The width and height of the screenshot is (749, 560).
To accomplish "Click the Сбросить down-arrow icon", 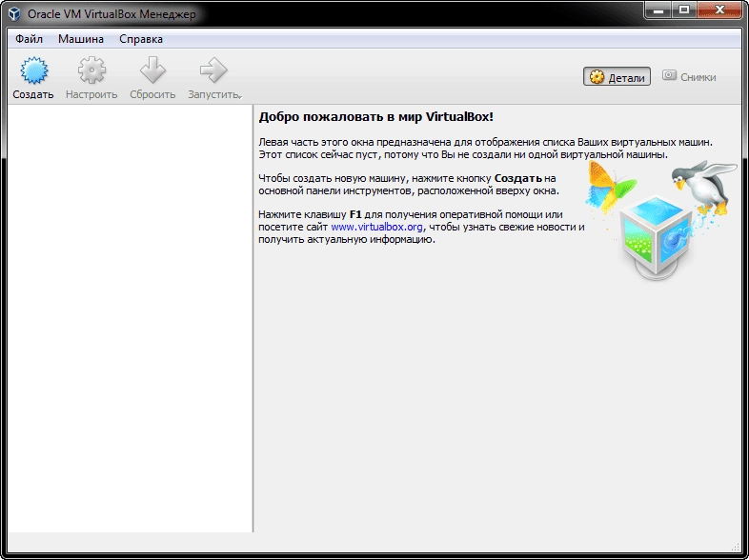I will (152, 70).
